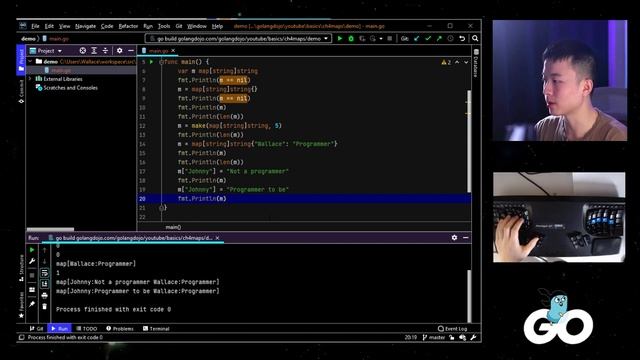Open the Database side panel
The height and width of the screenshot is (360, 640).
tap(476, 63)
